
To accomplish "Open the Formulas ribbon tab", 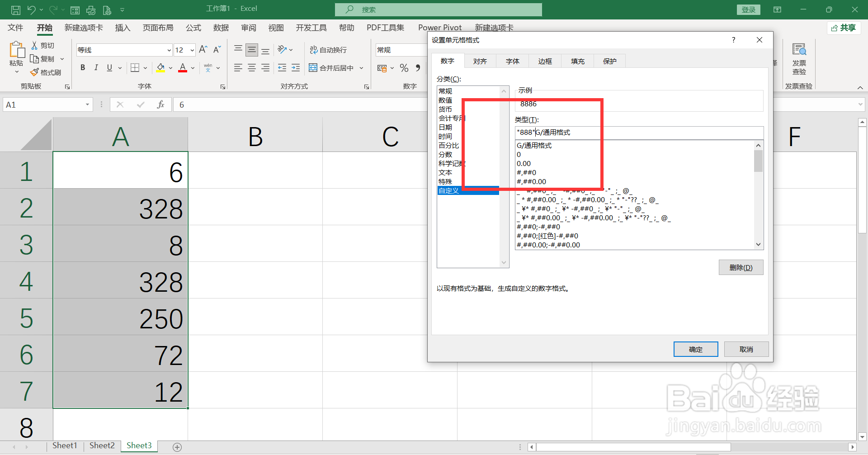I will [x=193, y=28].
